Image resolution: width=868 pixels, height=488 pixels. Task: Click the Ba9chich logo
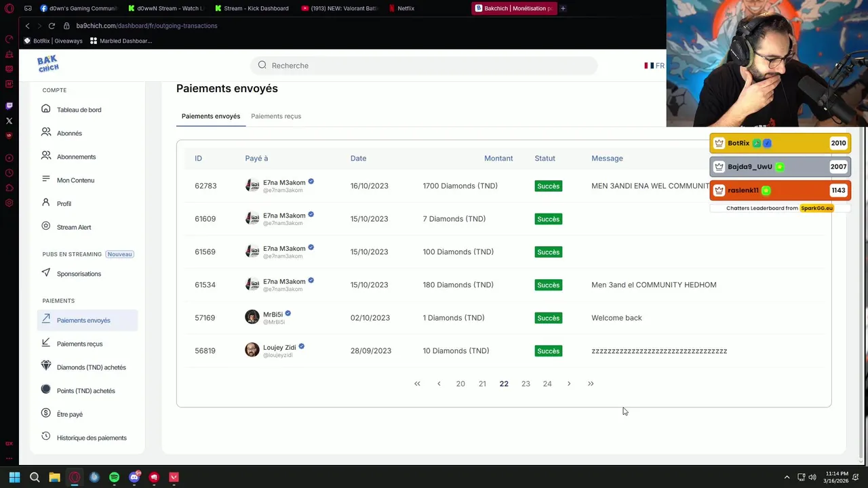click(x=48, y=64)
